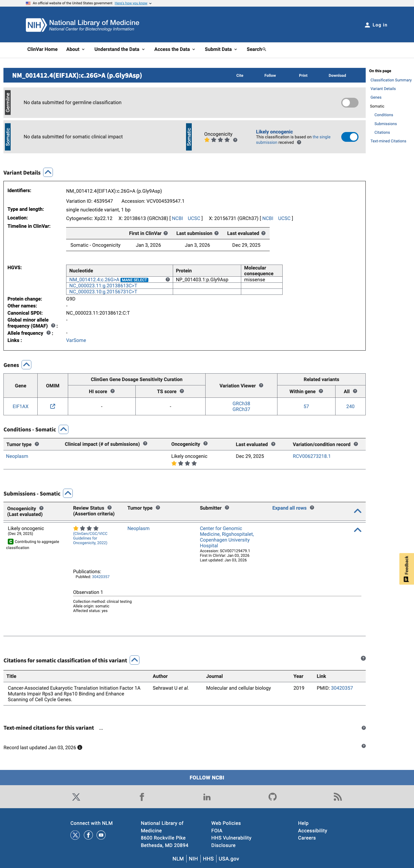Viewport: 414px width, 868px height.
Task: Click the Cite button
Action: click(239, 75)
